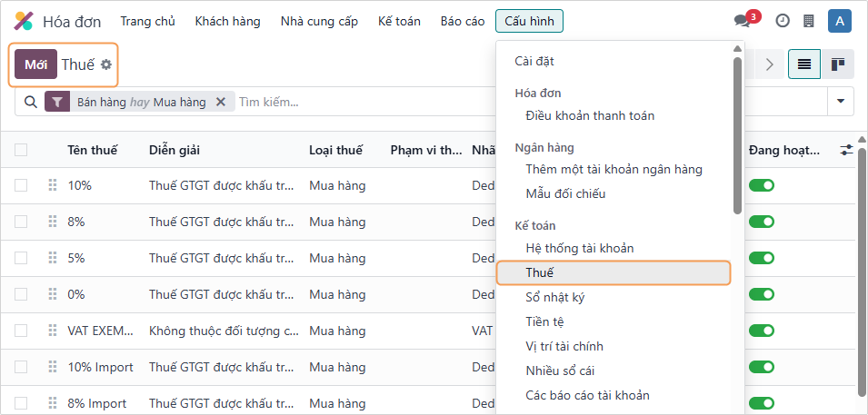Click the column settings adjust icon
This screenshot has width=868, height=415.
click(x=847, y=150)
